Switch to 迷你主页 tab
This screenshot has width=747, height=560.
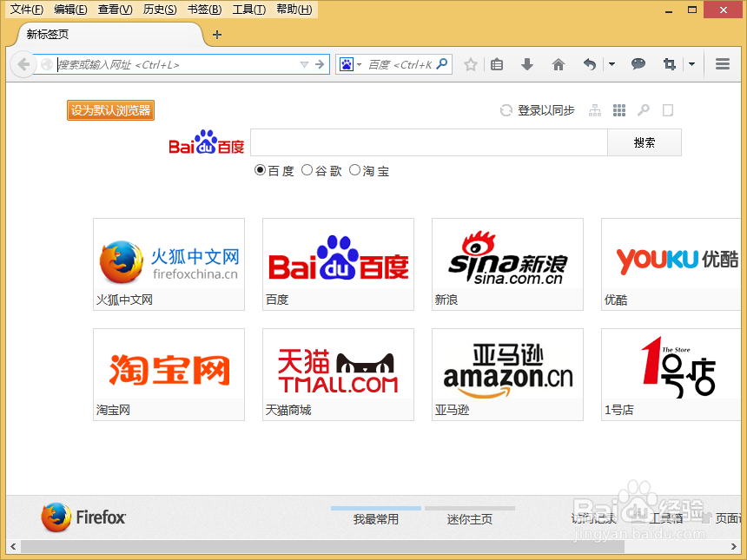pyautogui.click(x=470, y=518)
